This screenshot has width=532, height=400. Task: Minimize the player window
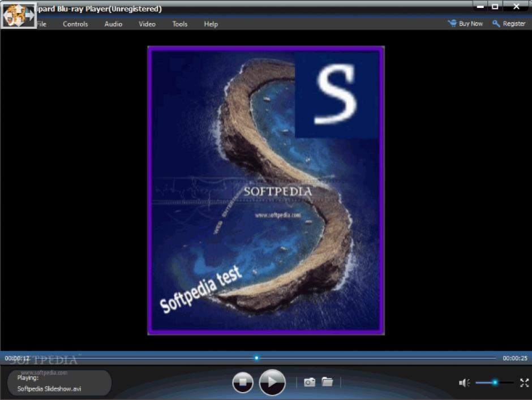click(x=480, y=6)
